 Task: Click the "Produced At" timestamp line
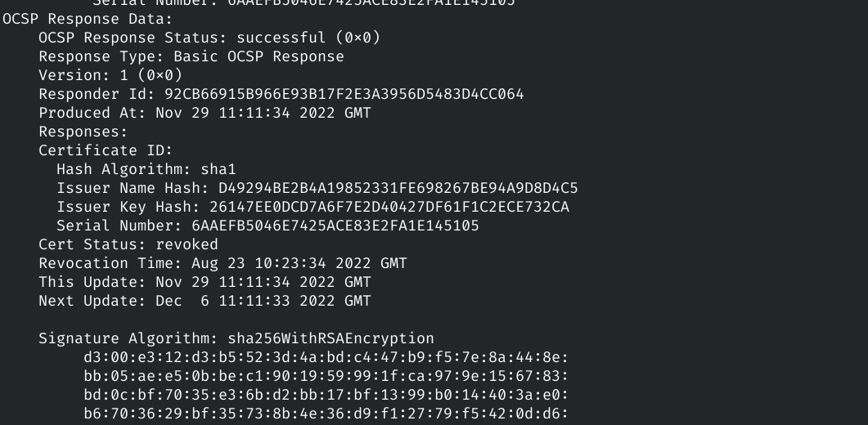(205, 113)
